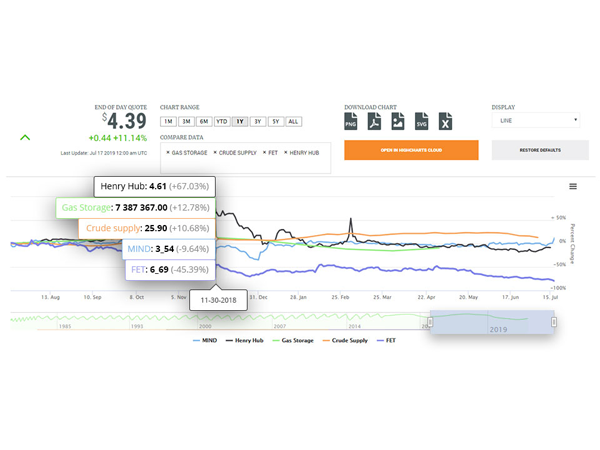This screenshot has width=600, height=450.
Task: Download chart as JPEG image
Action: click(398, 121)
